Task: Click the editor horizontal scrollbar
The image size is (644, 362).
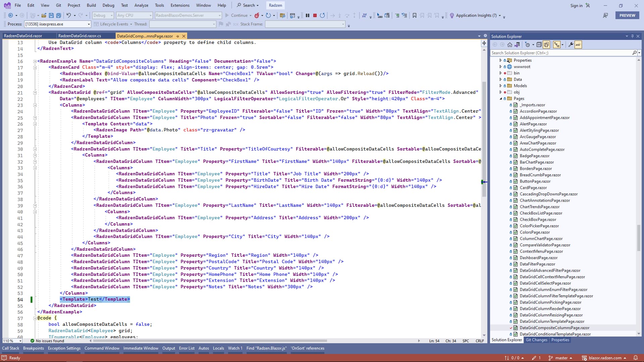Action: 210,341
